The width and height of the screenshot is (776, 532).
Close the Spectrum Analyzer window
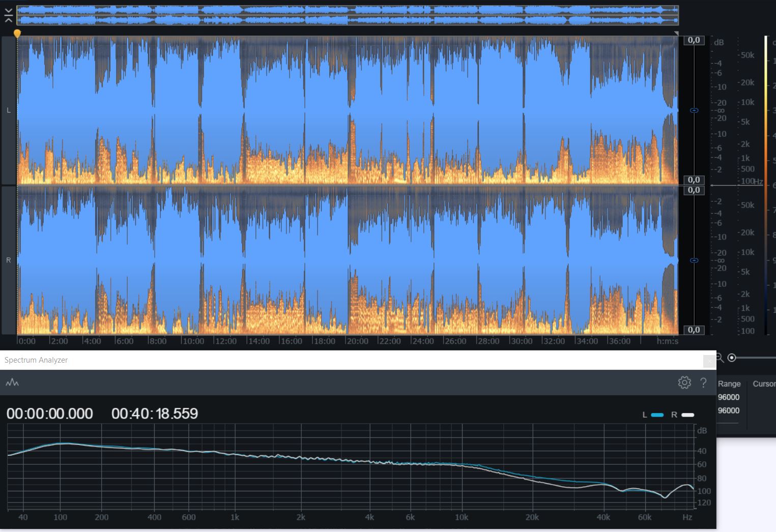click(709, 361)
